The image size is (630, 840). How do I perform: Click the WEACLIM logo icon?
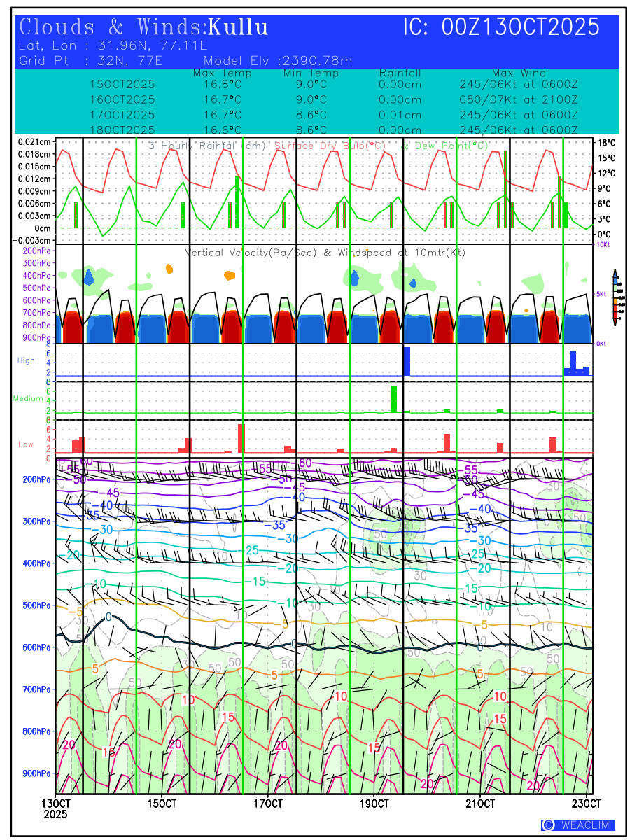(x=548, y=825)
